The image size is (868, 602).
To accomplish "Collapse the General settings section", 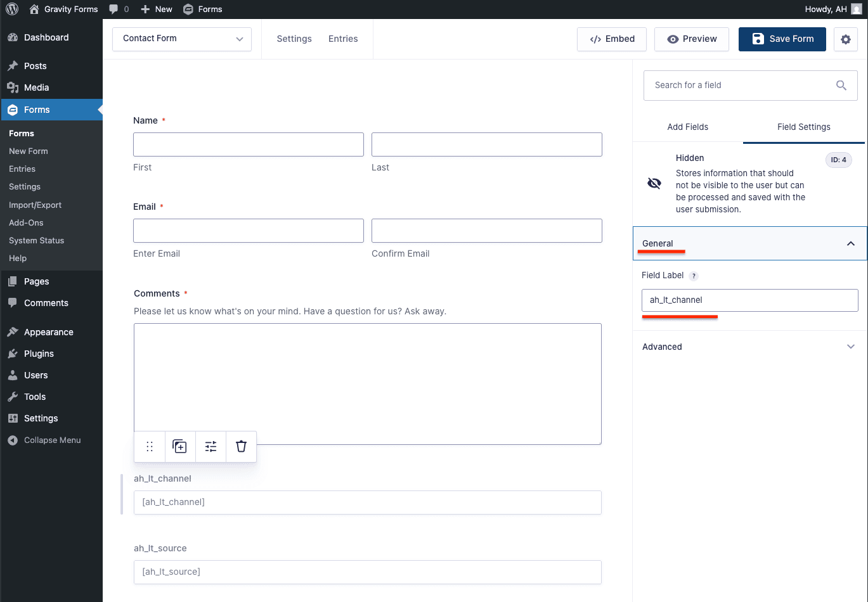I will (x=850, y=243).
